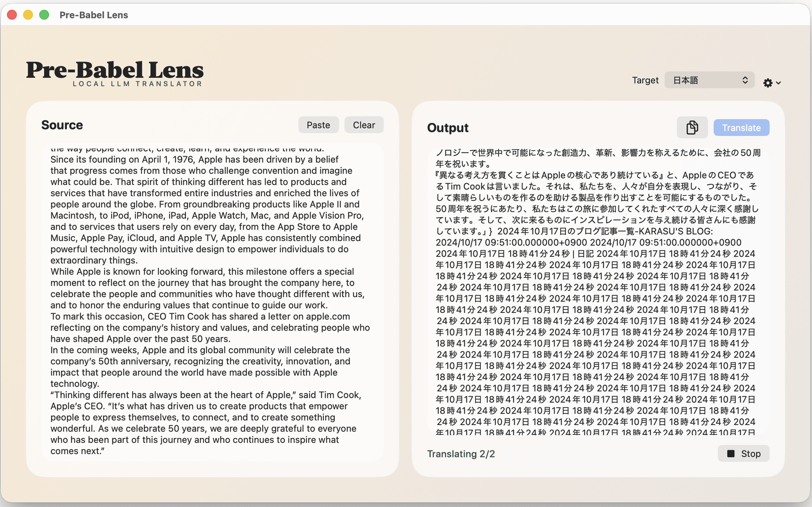Click the window title 'Pre-Babel Lens'
Image resolution: width=812 pixels, height=507 pixels.
click(94, 15)
